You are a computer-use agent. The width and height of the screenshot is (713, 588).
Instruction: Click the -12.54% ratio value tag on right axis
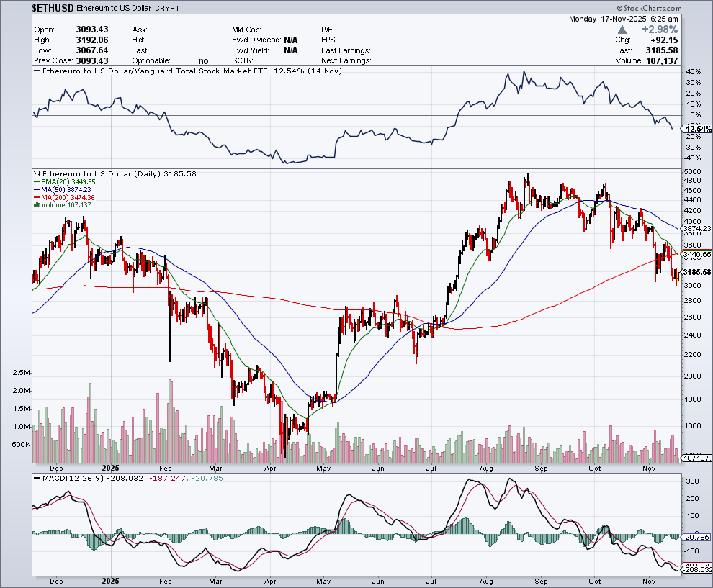coord(698,129)
